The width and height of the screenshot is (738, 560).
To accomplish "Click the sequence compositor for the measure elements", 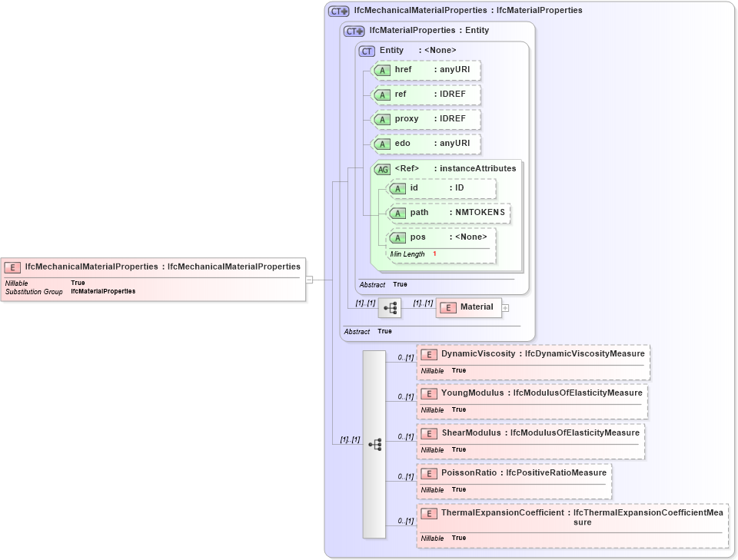I will (x=376, y=444).
